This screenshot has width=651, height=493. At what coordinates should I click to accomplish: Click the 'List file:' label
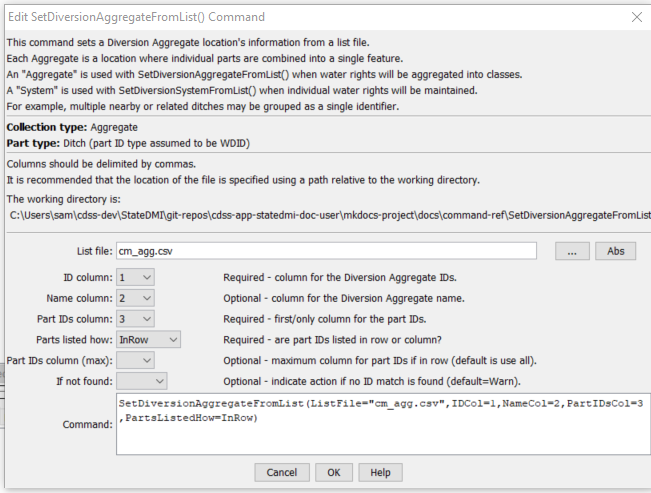point(94,251)
